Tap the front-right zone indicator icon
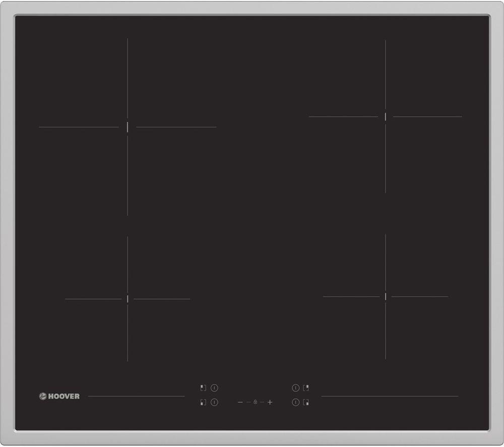Viewport: 504px width, 447px height. (306, 402)
